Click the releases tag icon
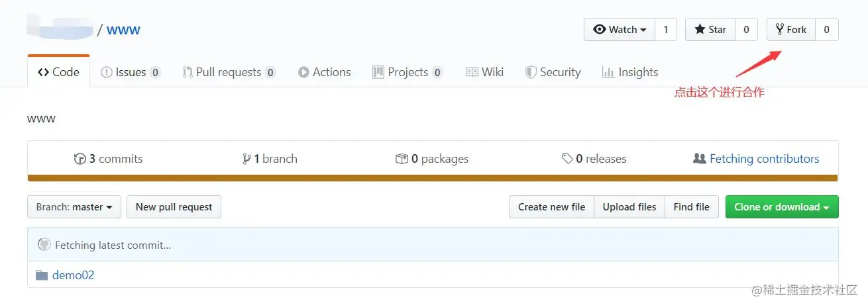 pos(567,159)
